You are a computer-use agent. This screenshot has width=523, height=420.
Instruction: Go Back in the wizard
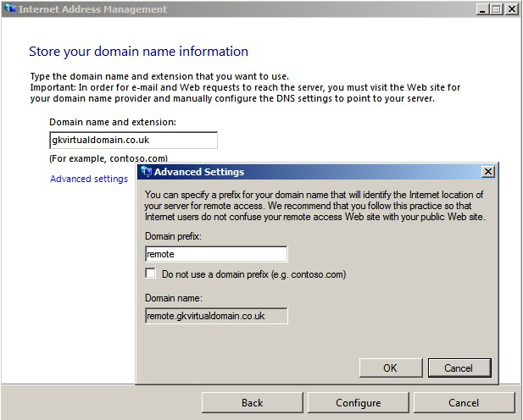pyautogui.click(x=253, y=403)
